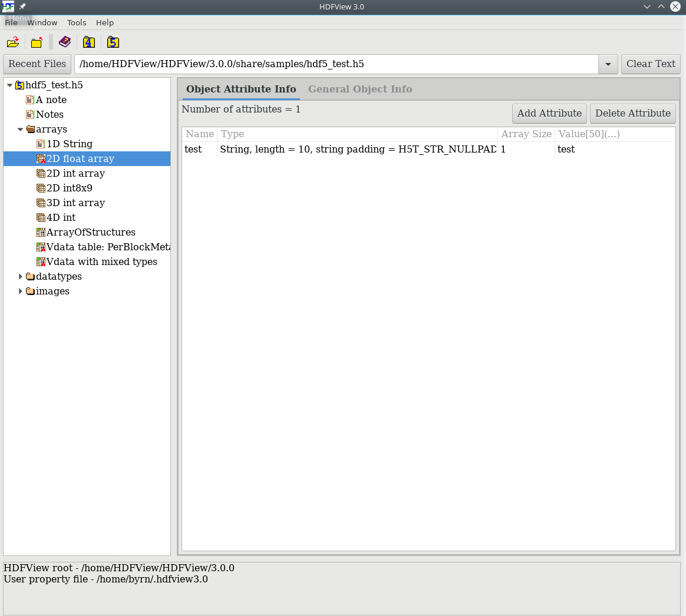Expand the datatypes group

pyautogui.click(x=20, y=277)
